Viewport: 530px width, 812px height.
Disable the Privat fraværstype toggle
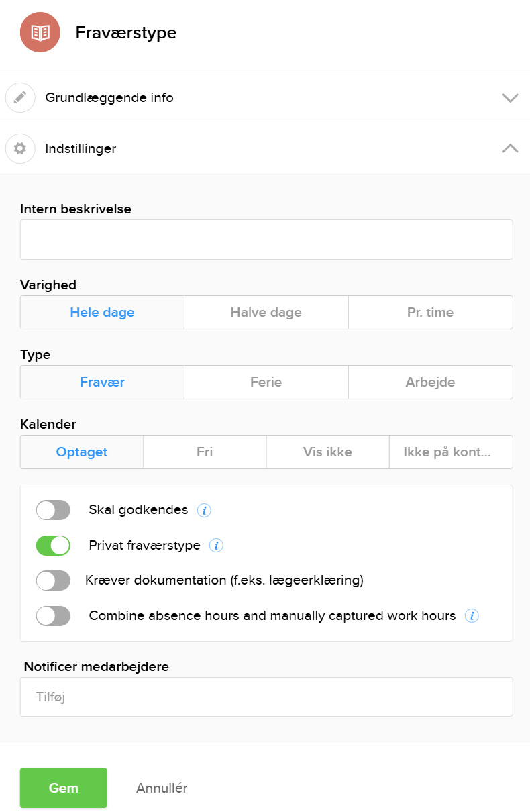[x=53, y=546]
